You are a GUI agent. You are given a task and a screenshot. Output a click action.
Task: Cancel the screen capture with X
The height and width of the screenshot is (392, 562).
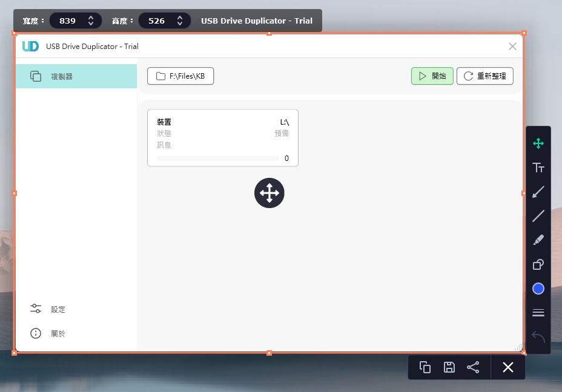pos(507,367)
